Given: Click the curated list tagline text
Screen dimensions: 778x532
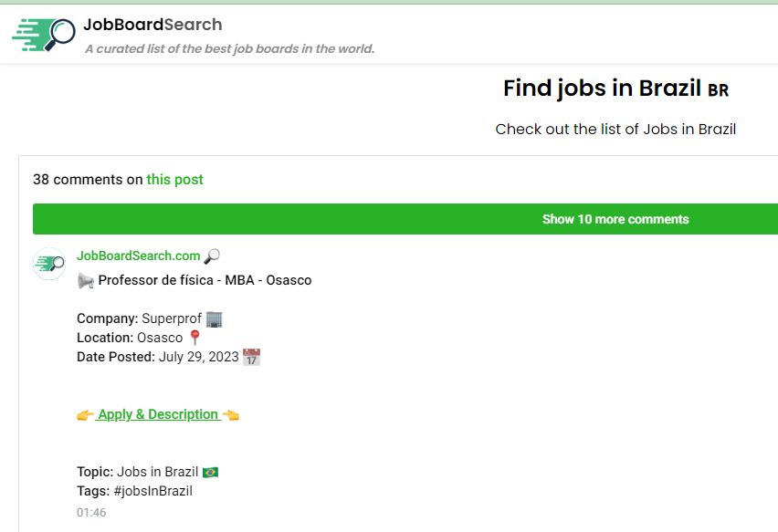Looking at the screenshot, I should [x=229, y=49].
